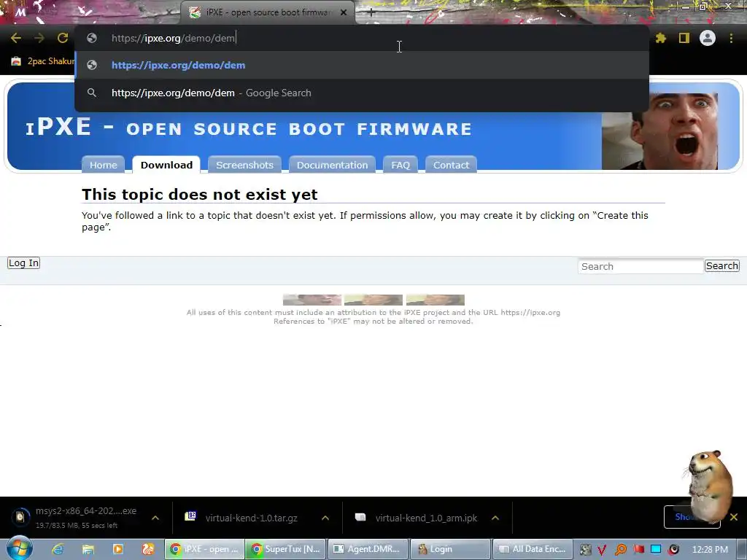Click the orange magnifier tray icon
The width and height of the screenshot is (747, 560).
(x=620, y=550)
